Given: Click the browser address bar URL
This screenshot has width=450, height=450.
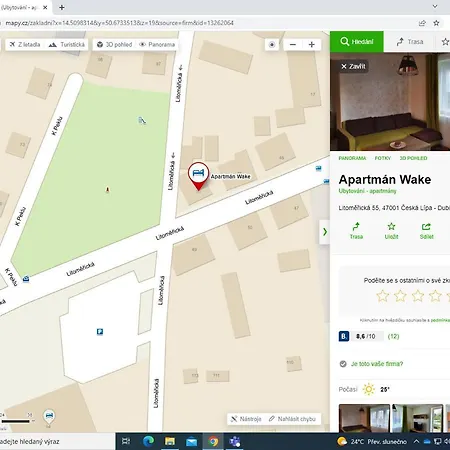Looking at the screenshot, I should 119,23.
